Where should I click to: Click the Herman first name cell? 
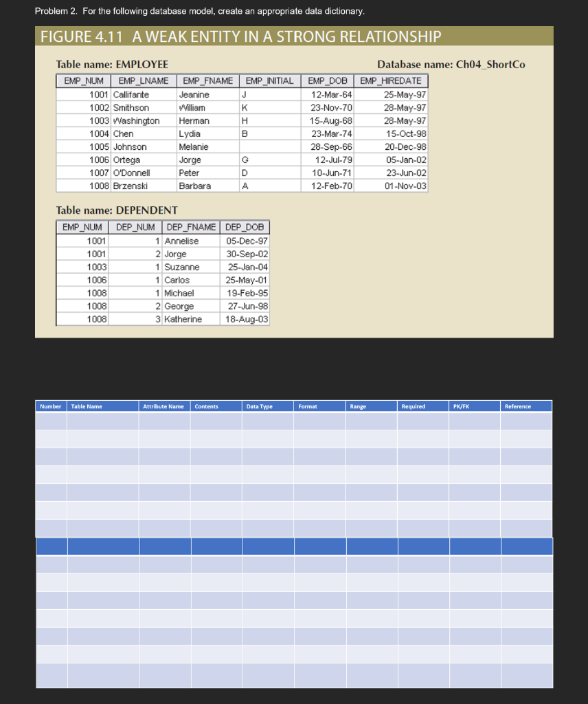point(207,120)
